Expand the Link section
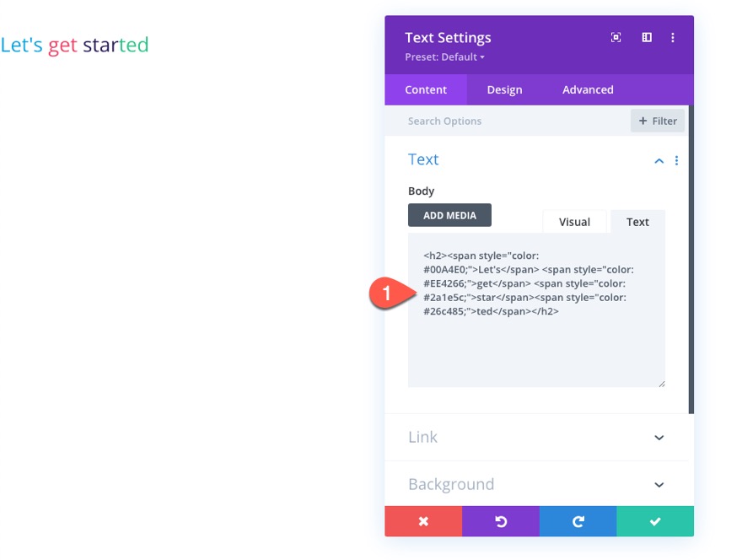Screen dimensions: 742x560 [x=536, y=437]
